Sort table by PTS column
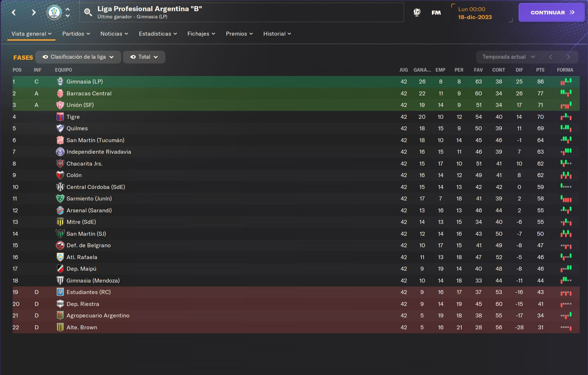This screenshot has width=588, height=375. [540, 70]
